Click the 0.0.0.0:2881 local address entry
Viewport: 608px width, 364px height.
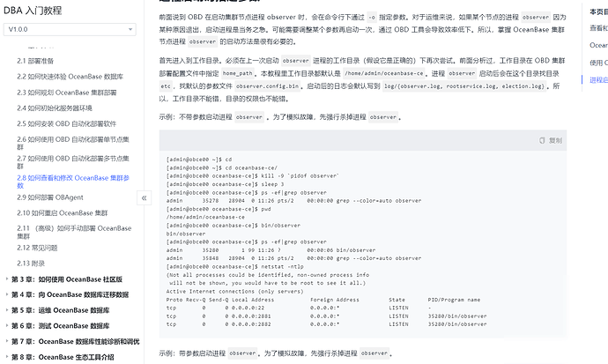tap(251, 316)
